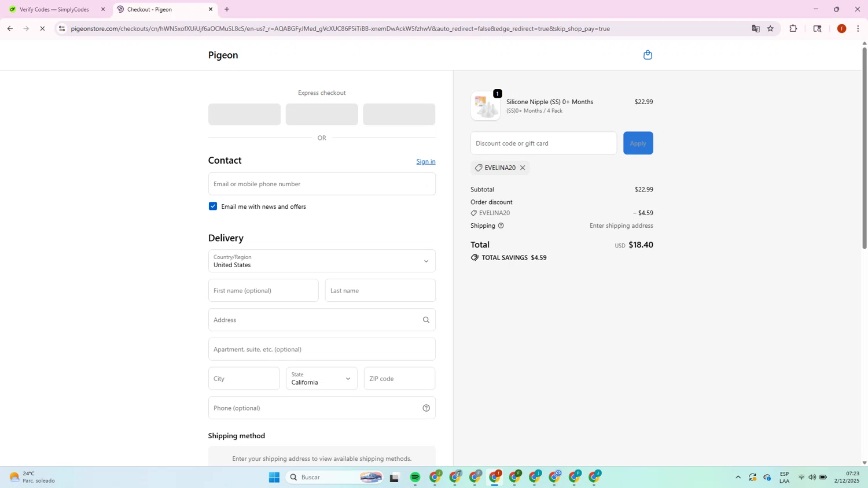Click the address search magnifier icon

[426, 320]
